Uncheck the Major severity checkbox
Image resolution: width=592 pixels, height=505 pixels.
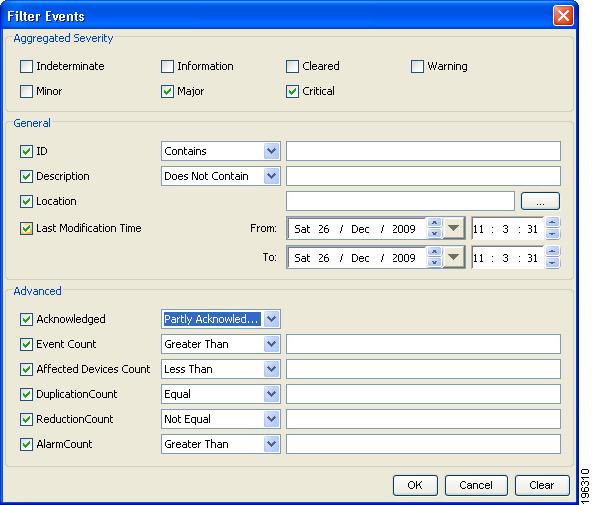point(167,91)
